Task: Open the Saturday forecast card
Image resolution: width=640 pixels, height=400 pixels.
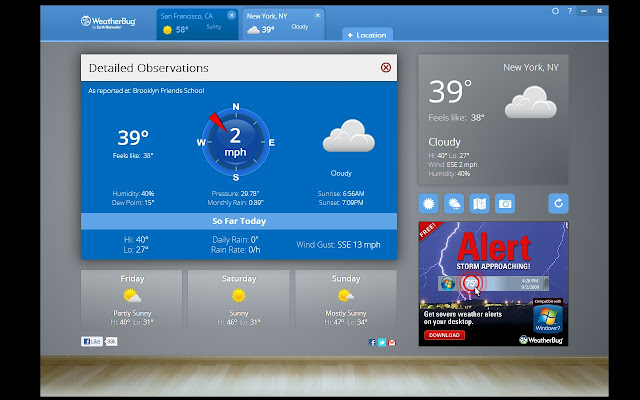Action: point(238,299)
